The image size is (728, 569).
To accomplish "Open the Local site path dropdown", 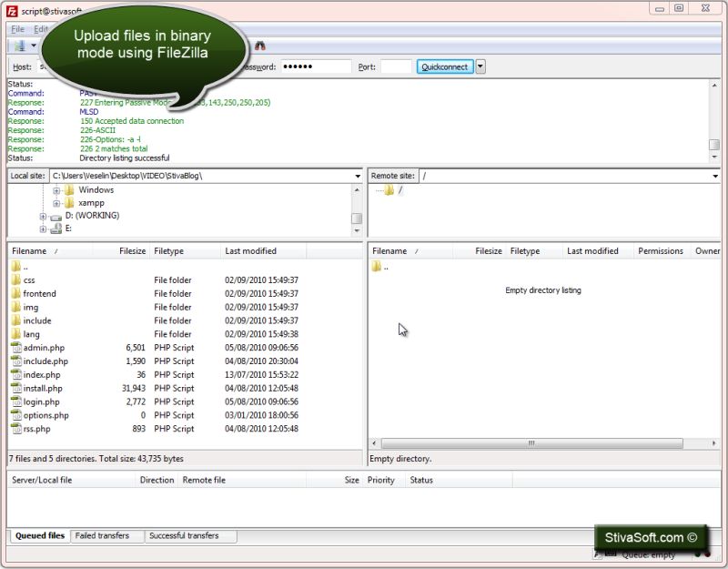I will click(x=359, y=176).
